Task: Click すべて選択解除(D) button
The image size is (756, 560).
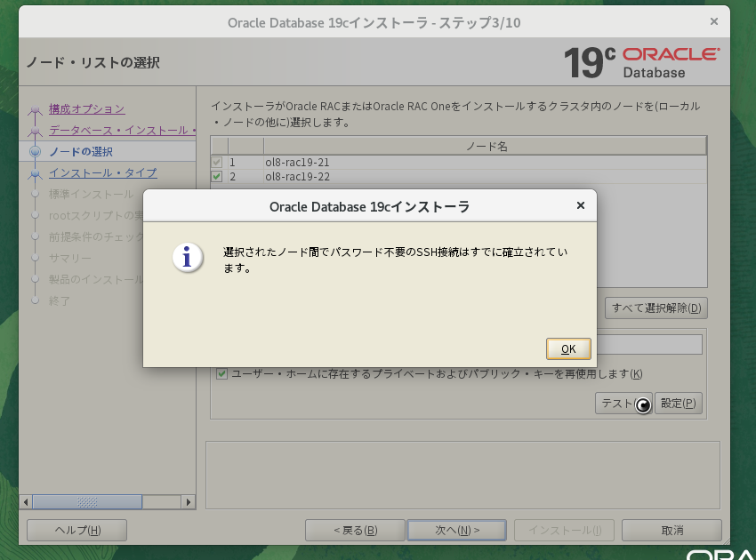Action: coord(656,308)
